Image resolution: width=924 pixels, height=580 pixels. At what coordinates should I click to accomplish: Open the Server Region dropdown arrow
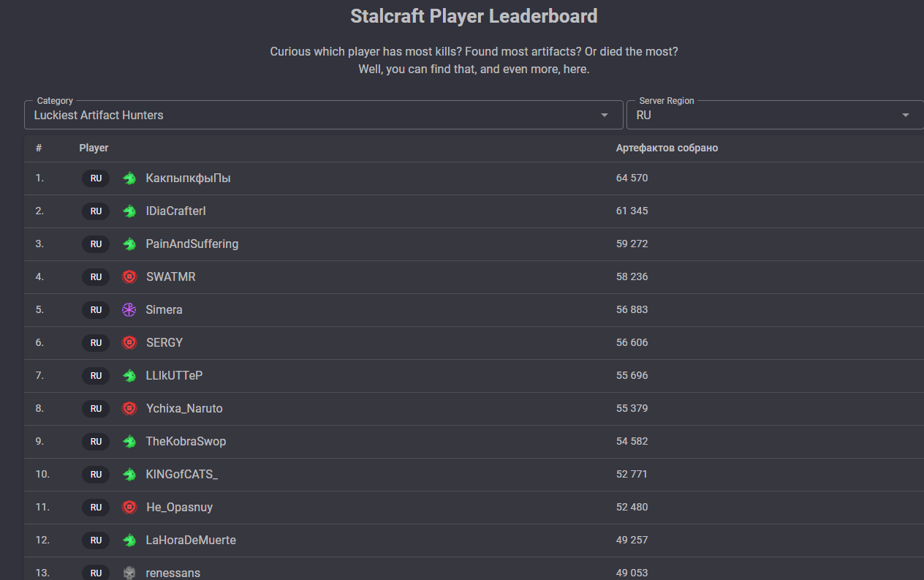click(x=906, y=115)
